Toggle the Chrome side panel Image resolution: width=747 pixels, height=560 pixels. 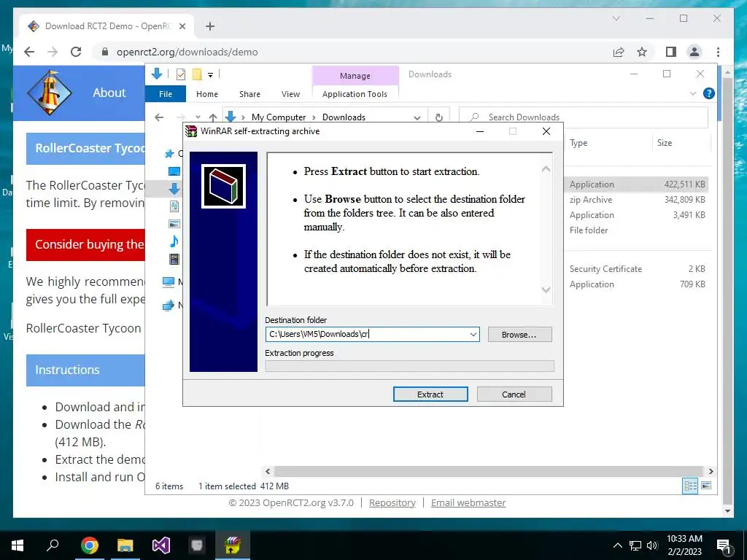click(671, 52)
